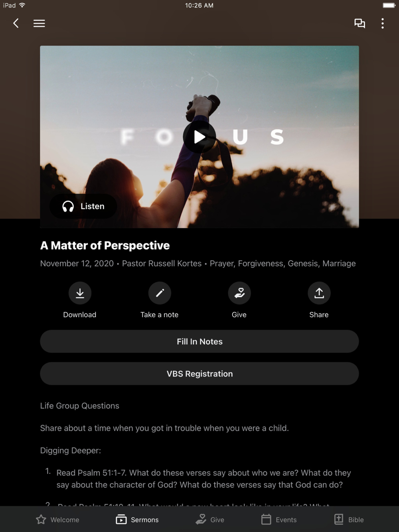Switch to the Events tab
This screenshot has height=532, width=399.
point(279,520)
